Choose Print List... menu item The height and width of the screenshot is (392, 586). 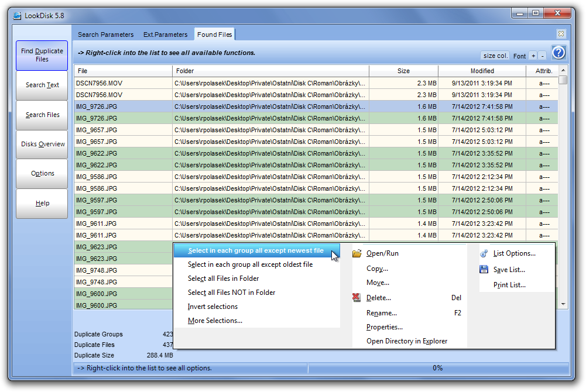click(516, 285)
